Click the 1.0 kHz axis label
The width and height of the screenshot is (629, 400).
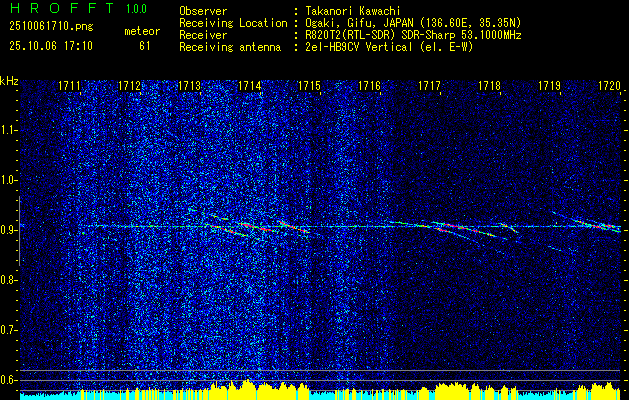[9, 180]
